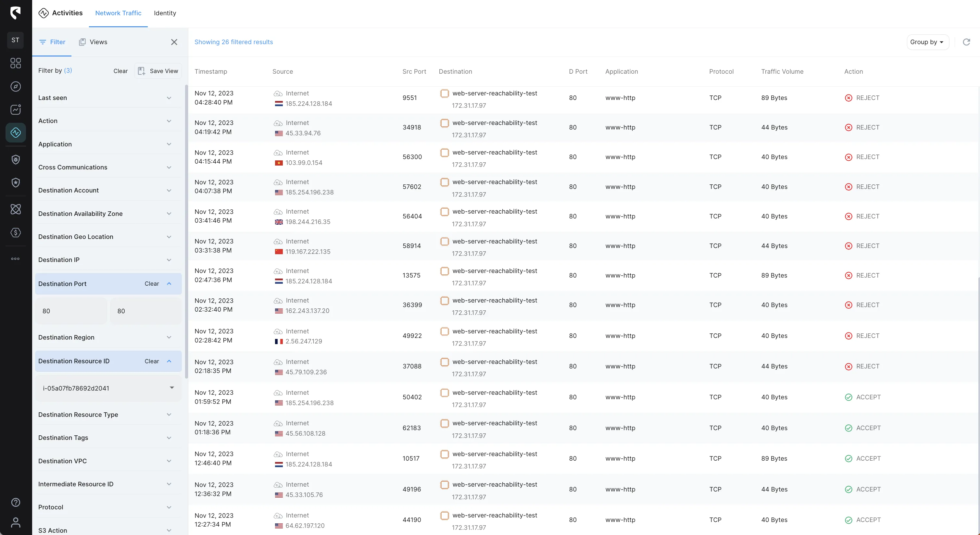The width and height of the screenshot is (980, 535).
Task: Click the Clear all filters button
Action: [x=120, y=71]
